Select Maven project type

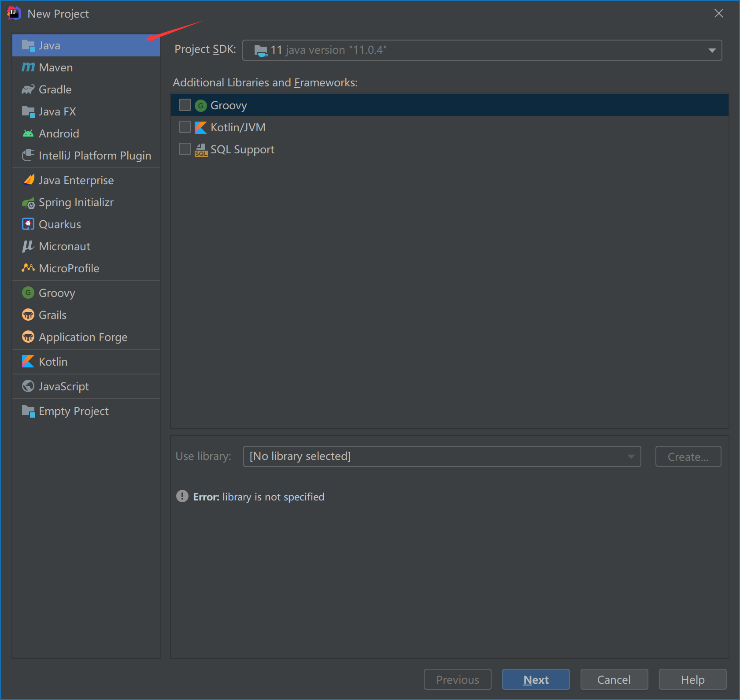[x=86, y=67]
